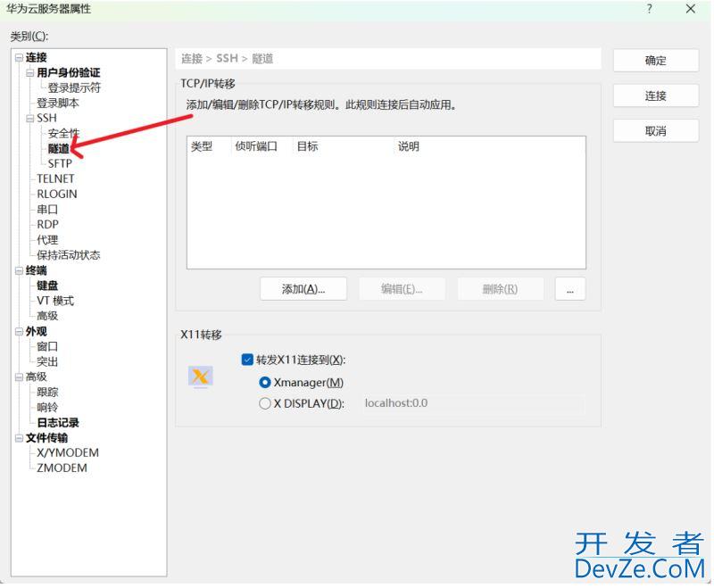Click the 取消 button

coord(656,131)
